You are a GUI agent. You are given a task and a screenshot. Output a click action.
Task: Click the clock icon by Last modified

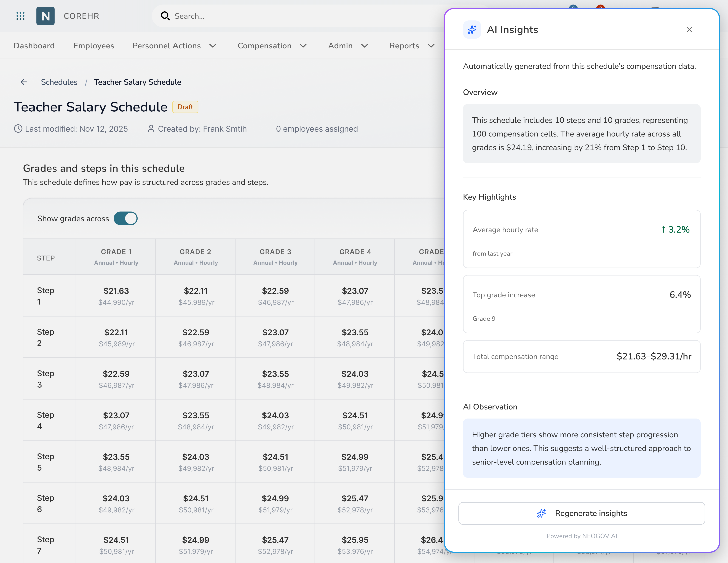(18, 129)
